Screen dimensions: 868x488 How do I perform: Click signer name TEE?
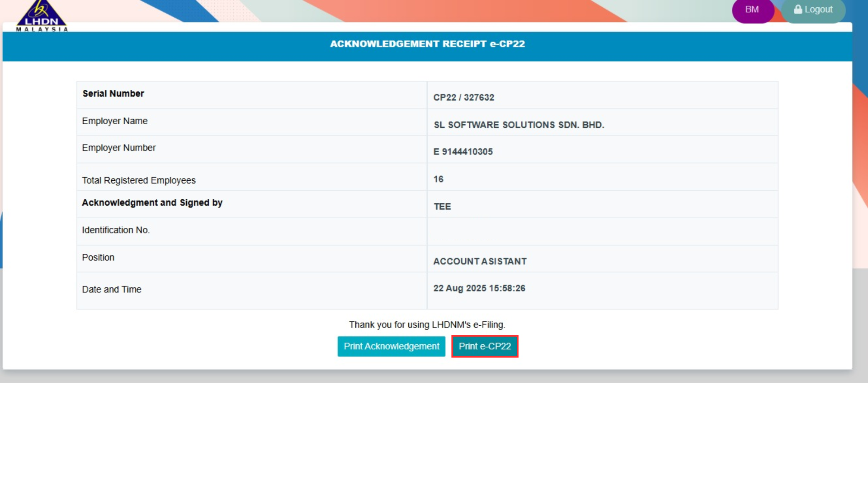442,207
